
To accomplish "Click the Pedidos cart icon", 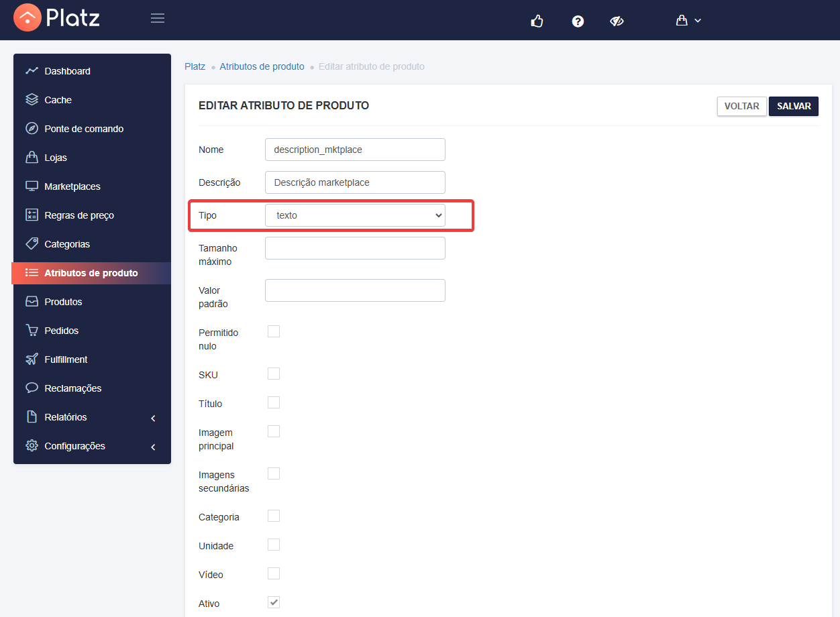I will [x=32, y=331].
